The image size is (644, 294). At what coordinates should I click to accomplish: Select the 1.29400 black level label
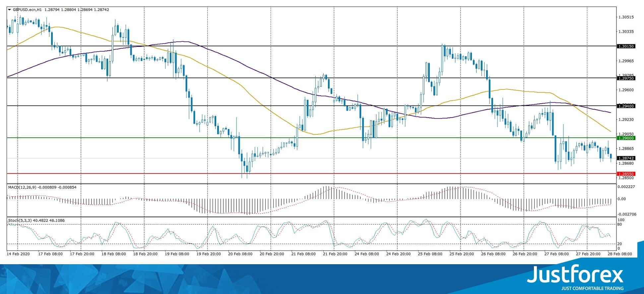tap(626, 106)
